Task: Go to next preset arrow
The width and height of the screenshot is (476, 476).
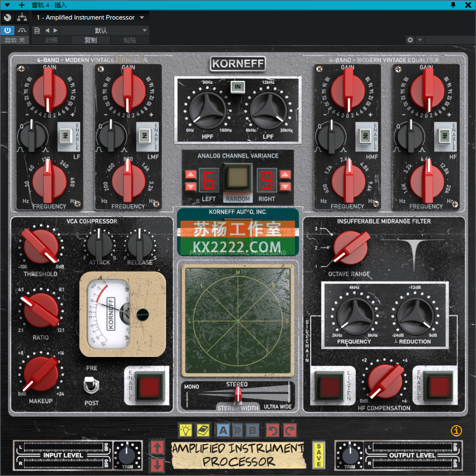Action: (x=55, y=30)
